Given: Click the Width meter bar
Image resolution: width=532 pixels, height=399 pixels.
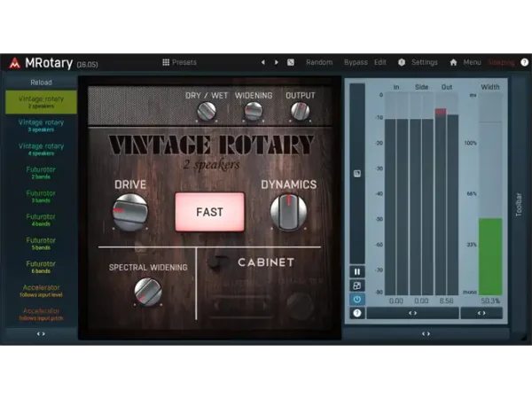Looking at the screenshot, I should coord(490,195).
